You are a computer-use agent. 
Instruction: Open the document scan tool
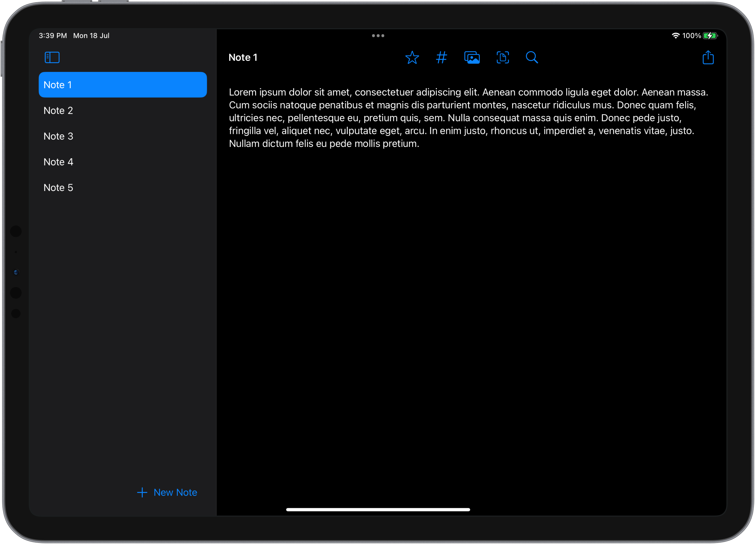(502, 57)
